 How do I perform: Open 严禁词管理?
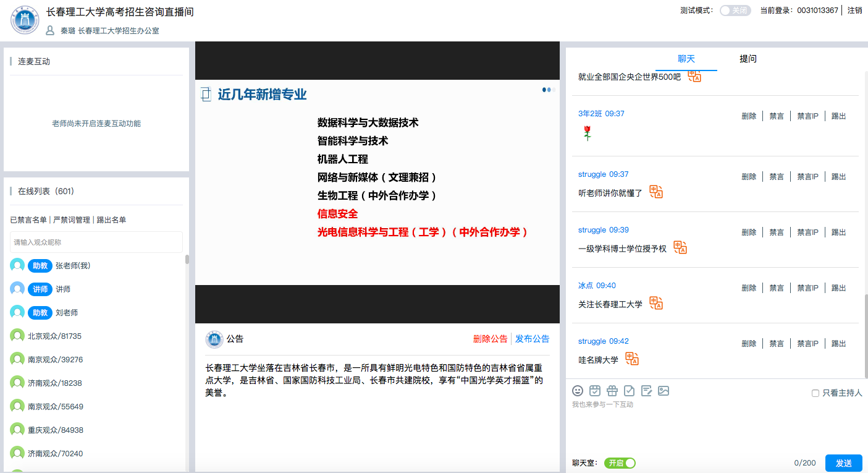coord(72,220)
